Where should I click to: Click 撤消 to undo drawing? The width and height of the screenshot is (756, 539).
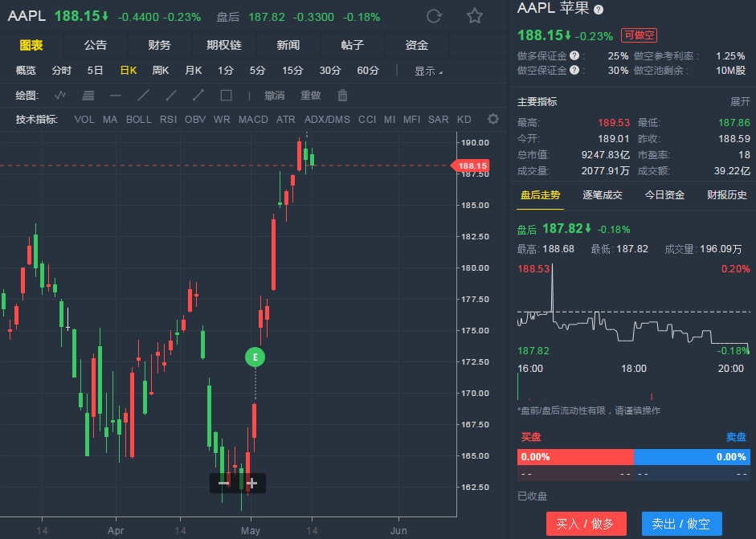[x=274, y=96]
